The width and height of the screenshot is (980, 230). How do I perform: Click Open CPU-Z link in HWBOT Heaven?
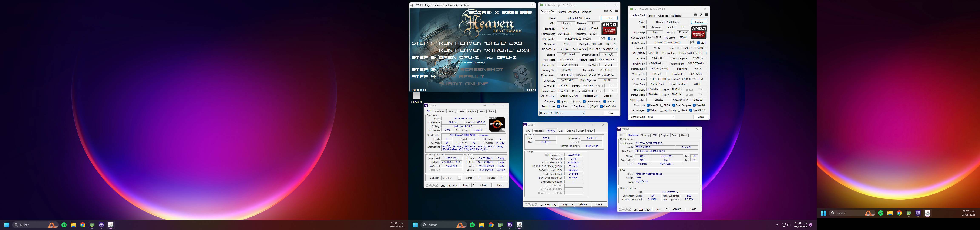[459, 57]
